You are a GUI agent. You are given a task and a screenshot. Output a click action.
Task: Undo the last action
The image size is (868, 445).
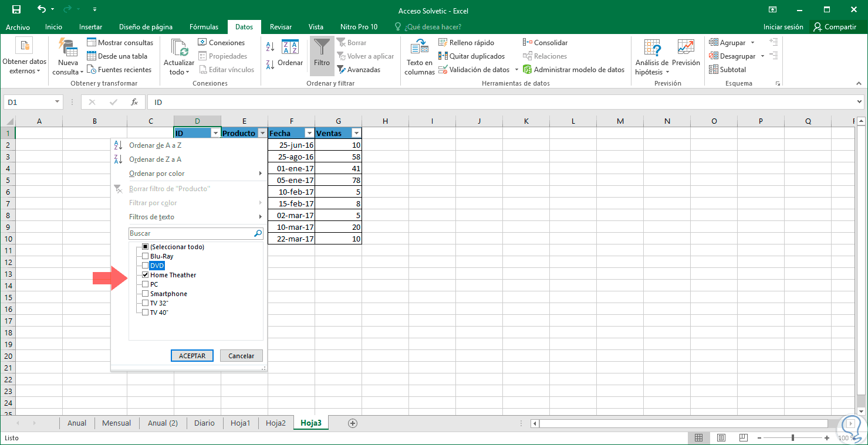coord(41,10)
